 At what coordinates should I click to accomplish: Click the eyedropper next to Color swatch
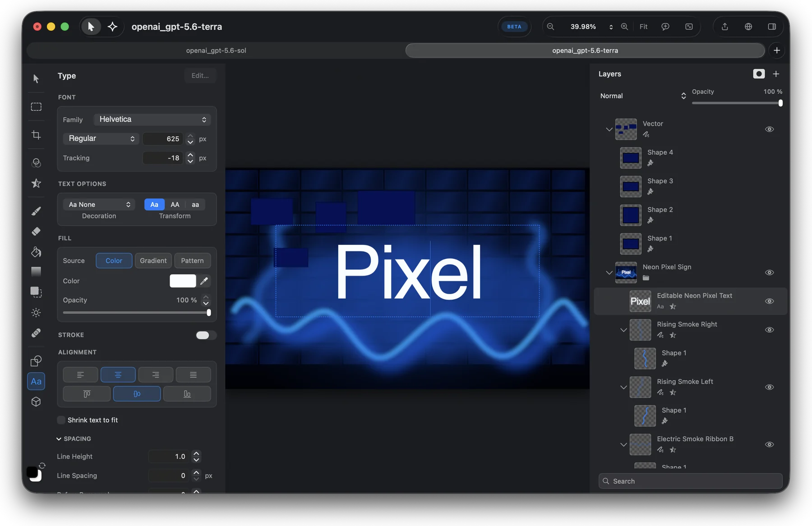point(204,281)
